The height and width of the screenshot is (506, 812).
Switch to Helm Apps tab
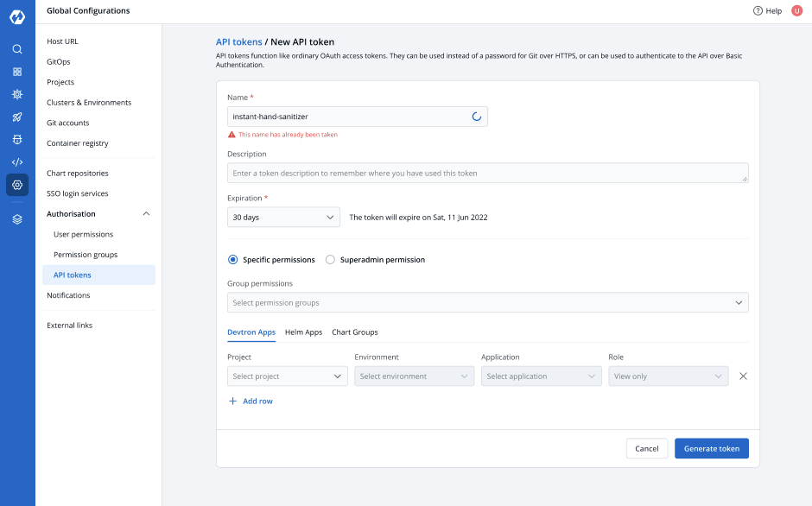[x=303, y=332]
